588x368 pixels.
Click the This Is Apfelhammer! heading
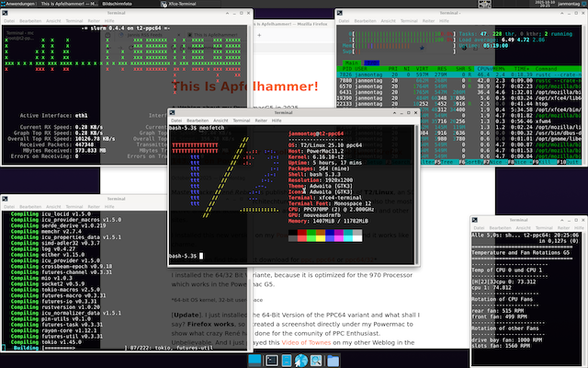248,87
